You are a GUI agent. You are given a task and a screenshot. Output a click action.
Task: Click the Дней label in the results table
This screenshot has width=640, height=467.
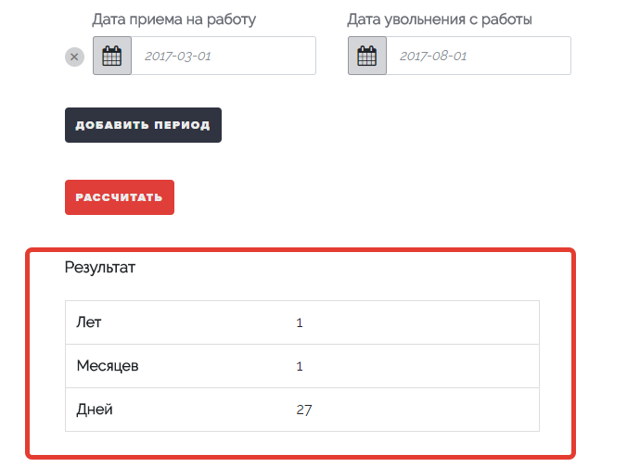point(95,409)
